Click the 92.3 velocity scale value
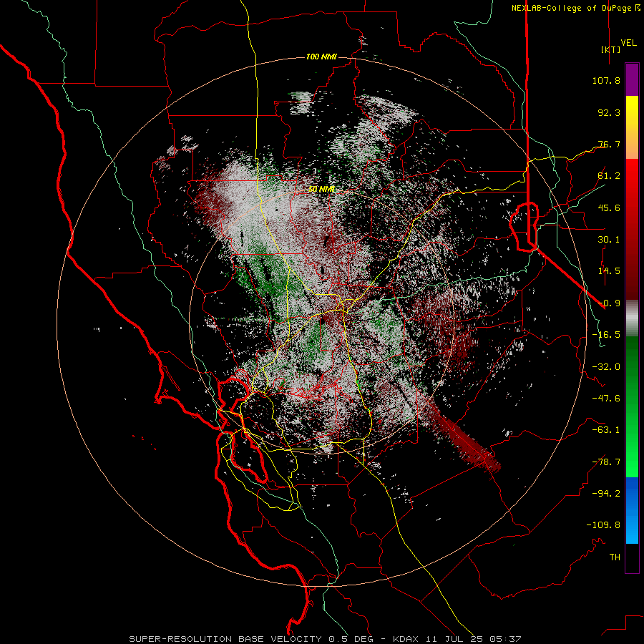Image resolution: width=644 pixels, height=644 pixels. coord(609,112)
